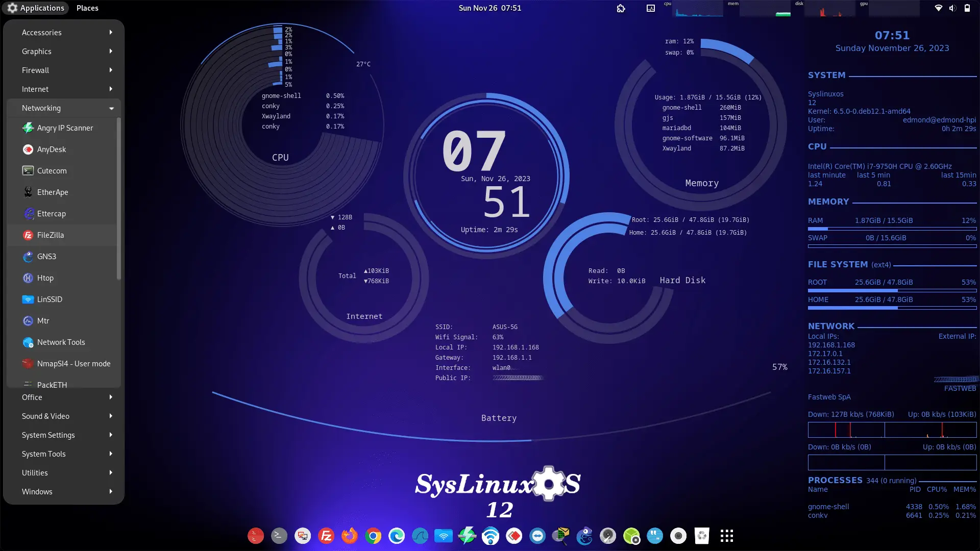Open Microsoft Edge from the dock
Image resolution: width=980 pixels, height=551 pixels.
[x=397, y=536]
